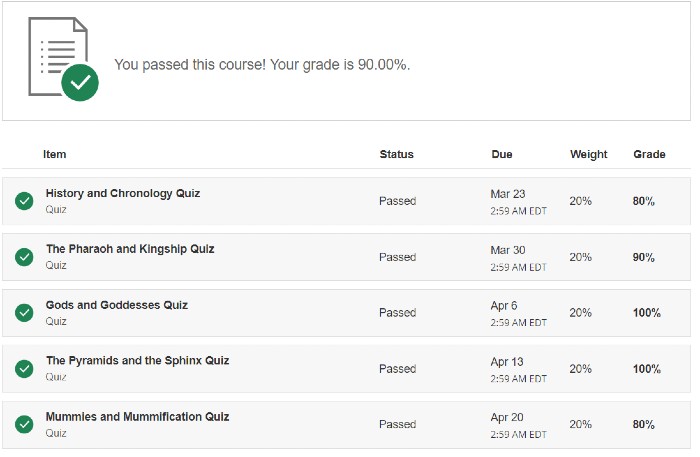Viewport: 700px width, 457px height.
Task: Click the 90% grade for Pharaoh quiz
Action: click(643, 257)
